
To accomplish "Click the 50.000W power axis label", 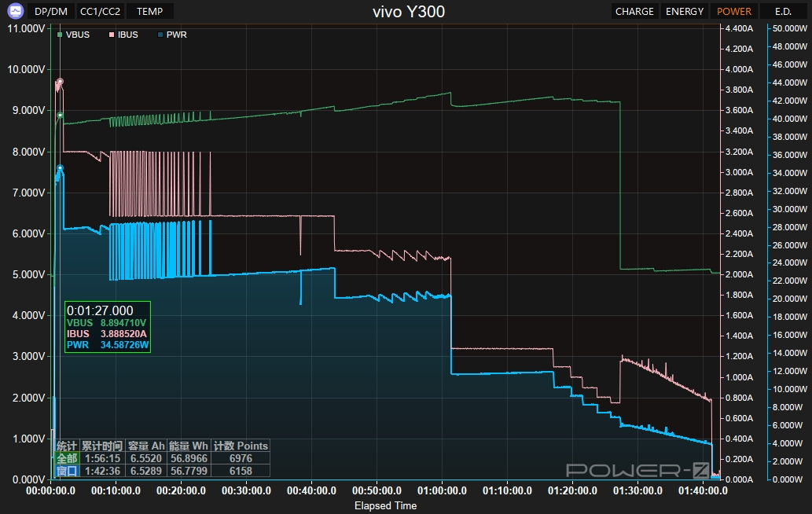I will (x=790, y=28).
